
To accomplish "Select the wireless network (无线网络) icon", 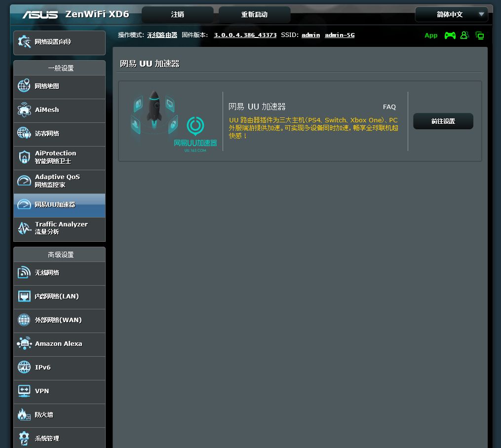I will pyautogui.click(x=24, y=272).
